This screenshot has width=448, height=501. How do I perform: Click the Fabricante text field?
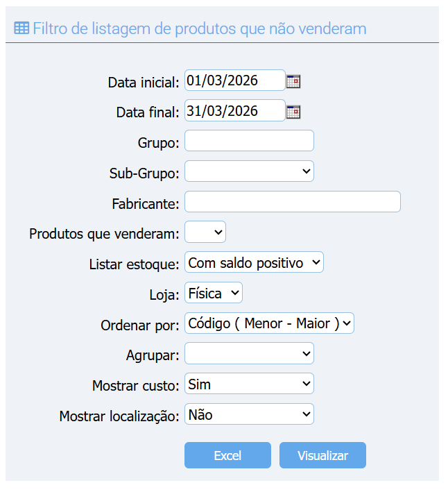tap(293, 202)
